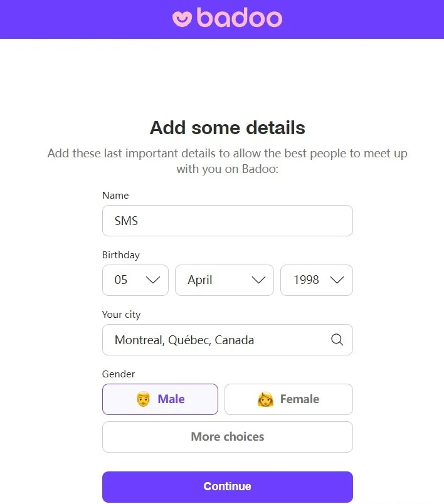Viewport: 444px width, 504px height.
Task: Open More choices for gender
Action: point(227,437)
